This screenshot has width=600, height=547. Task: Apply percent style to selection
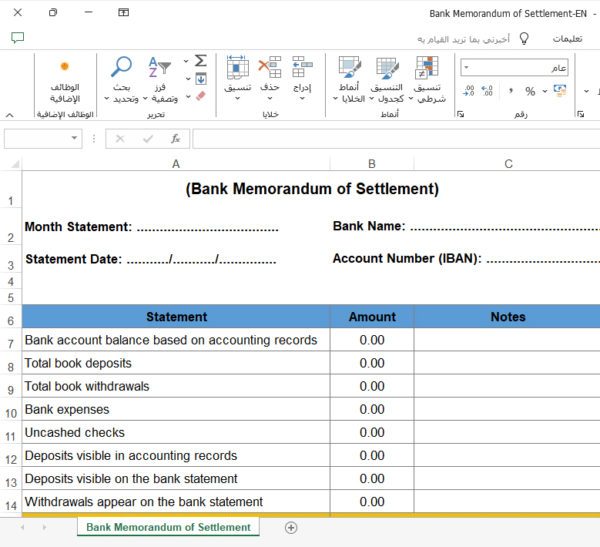pyautogui.click(x=530, y=91)
